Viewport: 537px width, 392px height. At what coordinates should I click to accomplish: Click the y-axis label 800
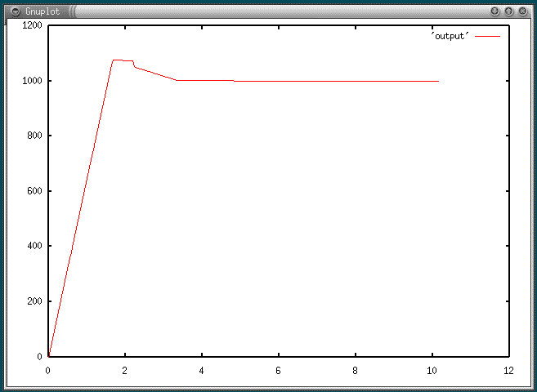tap(34, 136)
